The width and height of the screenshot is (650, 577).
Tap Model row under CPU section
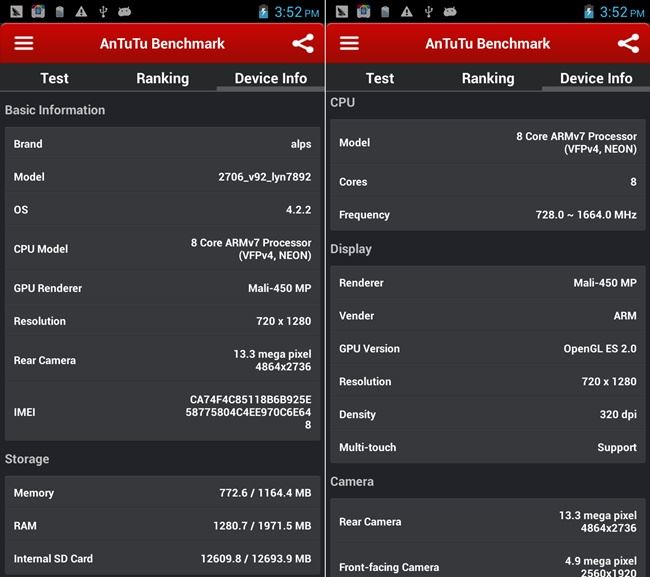coord(488,142)
